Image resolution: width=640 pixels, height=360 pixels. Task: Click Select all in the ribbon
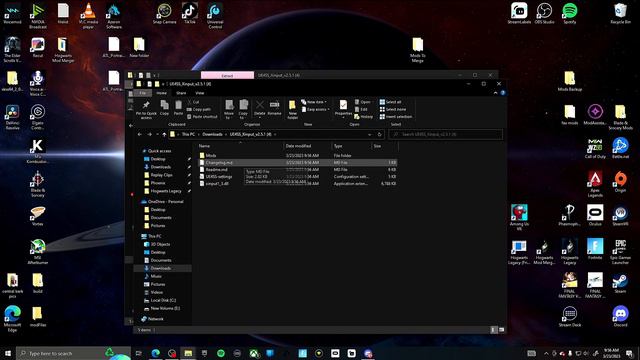391,102
